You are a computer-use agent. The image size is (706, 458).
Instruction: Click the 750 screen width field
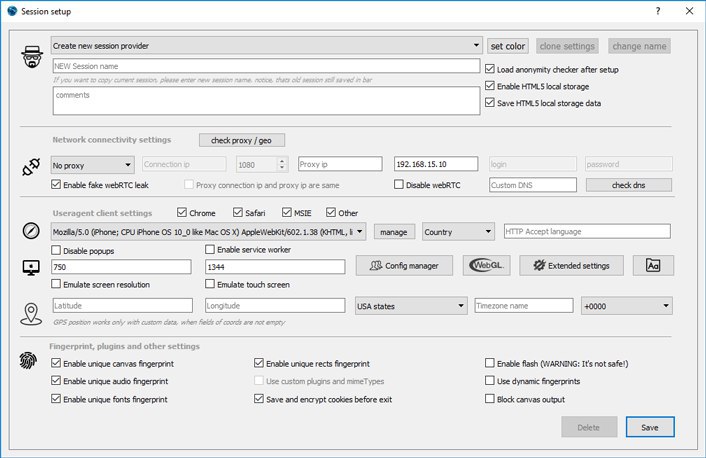coord(121,267)
